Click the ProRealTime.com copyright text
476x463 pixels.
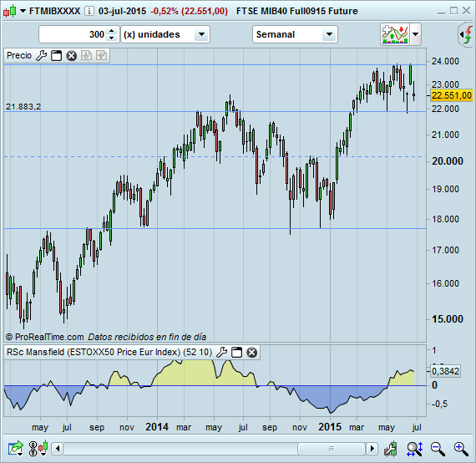44,337
